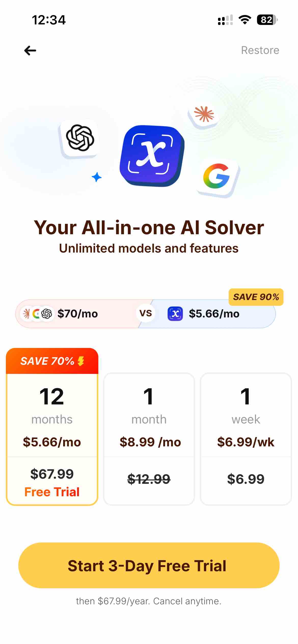Tap the battery indicator in status bar

coord(267,20)
